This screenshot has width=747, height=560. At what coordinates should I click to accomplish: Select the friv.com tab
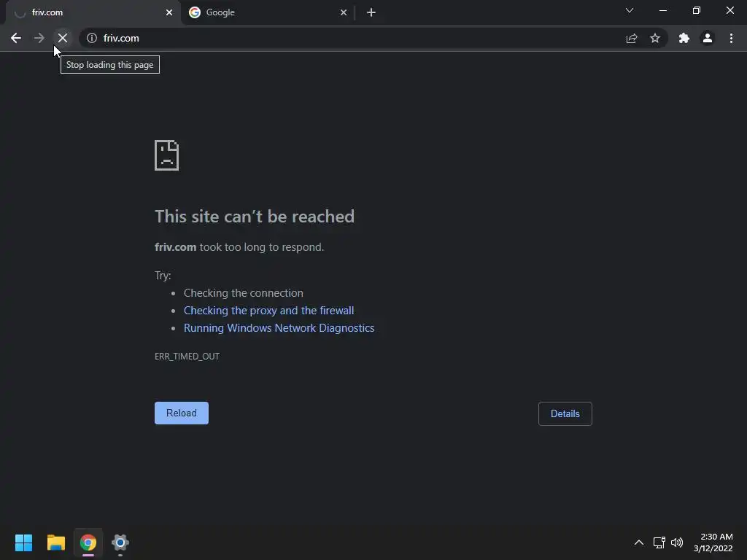(93, 12)
